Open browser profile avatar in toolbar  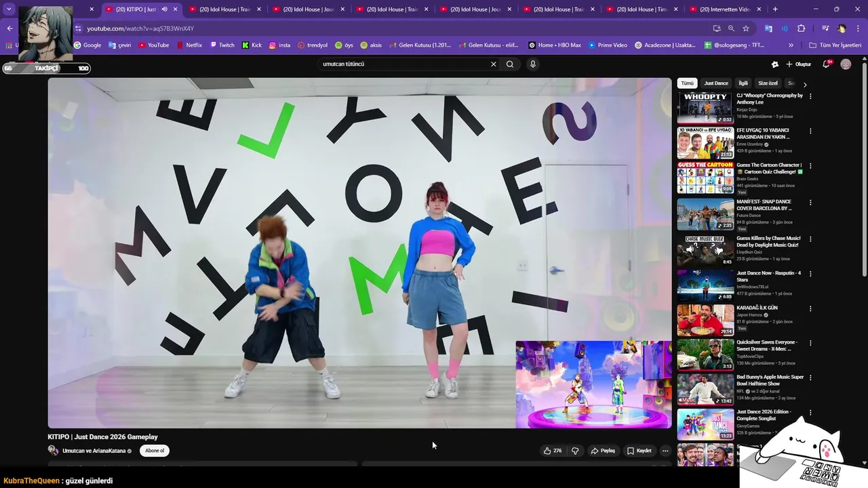click(842, 28)
